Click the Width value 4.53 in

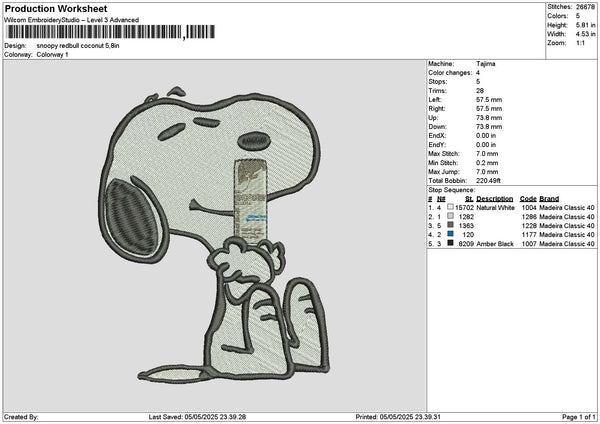coord(585,34)
